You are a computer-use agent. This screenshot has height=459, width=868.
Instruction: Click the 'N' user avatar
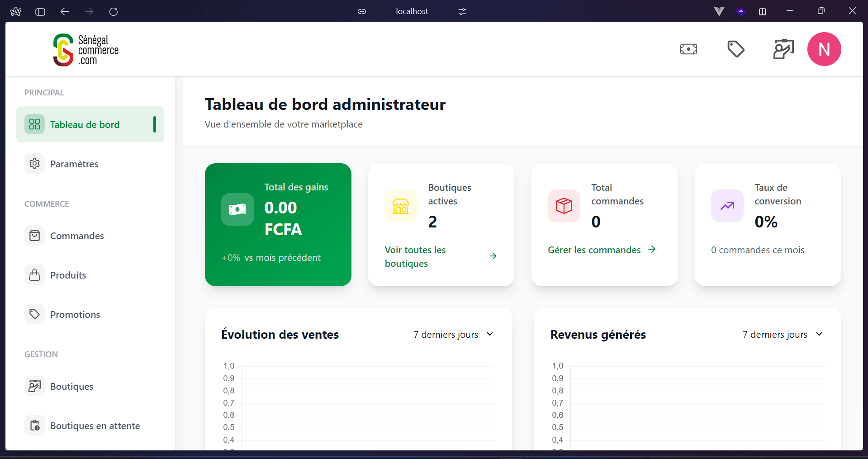(x=824, y=49)
